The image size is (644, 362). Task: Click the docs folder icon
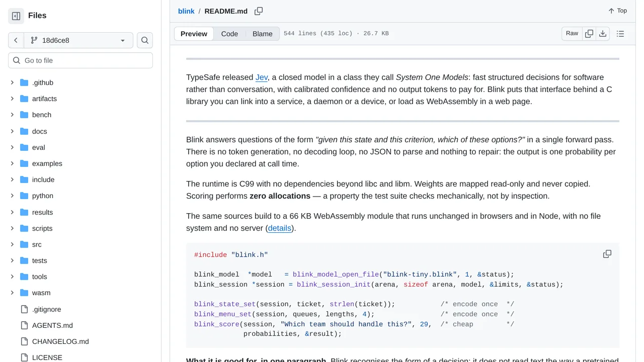tap(24, 131)
